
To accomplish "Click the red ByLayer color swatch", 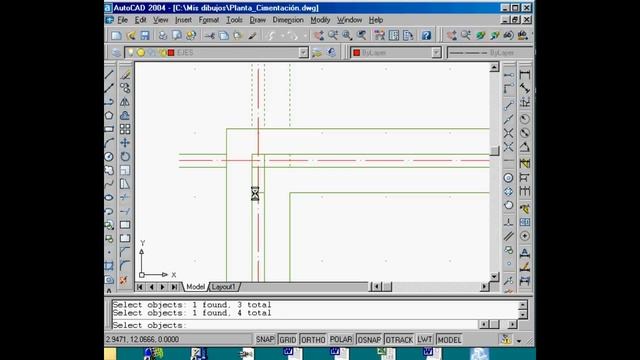I will click(x=357, y=53).
